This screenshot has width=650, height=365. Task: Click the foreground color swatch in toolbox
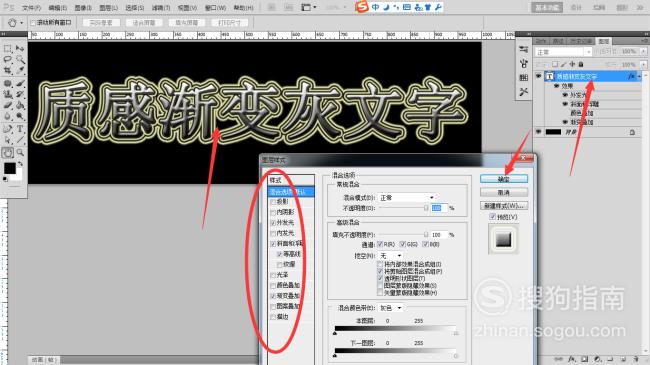pos(10,168)
